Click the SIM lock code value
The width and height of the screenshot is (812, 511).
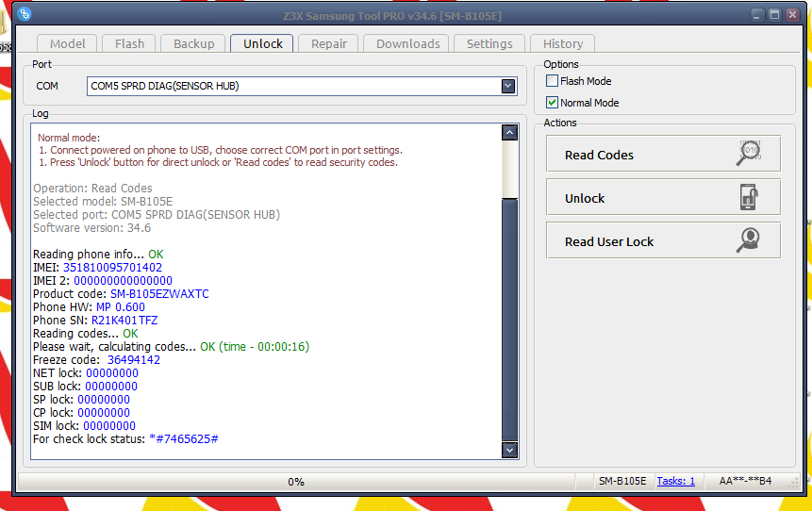[109, 426]
